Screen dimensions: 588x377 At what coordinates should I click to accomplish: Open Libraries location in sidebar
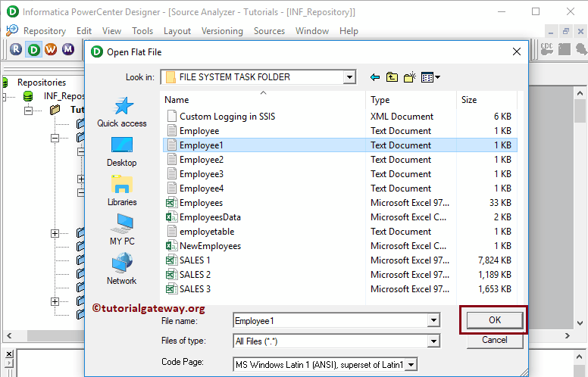coord(122,191)
